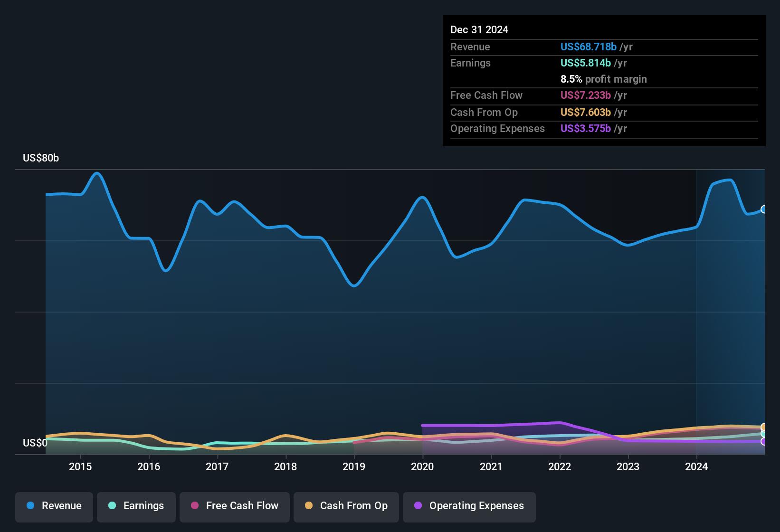Click the teal Earnings legend dot
Image resolution: width=780 pixels, height=532 pixels.
(x=112, y=506)
